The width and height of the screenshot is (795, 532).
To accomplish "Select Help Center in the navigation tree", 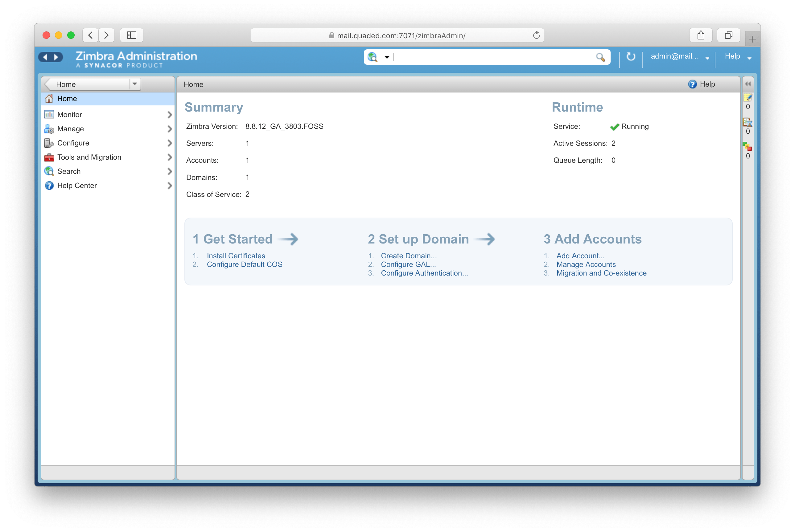I will 108,186.
